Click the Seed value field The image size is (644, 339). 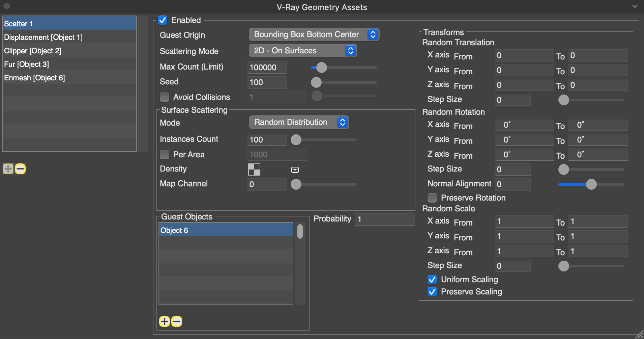point(267,82)
